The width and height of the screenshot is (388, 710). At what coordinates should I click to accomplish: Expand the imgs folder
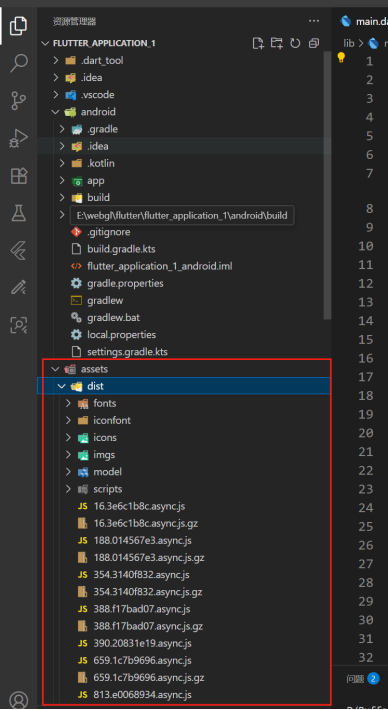pos(68,455)
